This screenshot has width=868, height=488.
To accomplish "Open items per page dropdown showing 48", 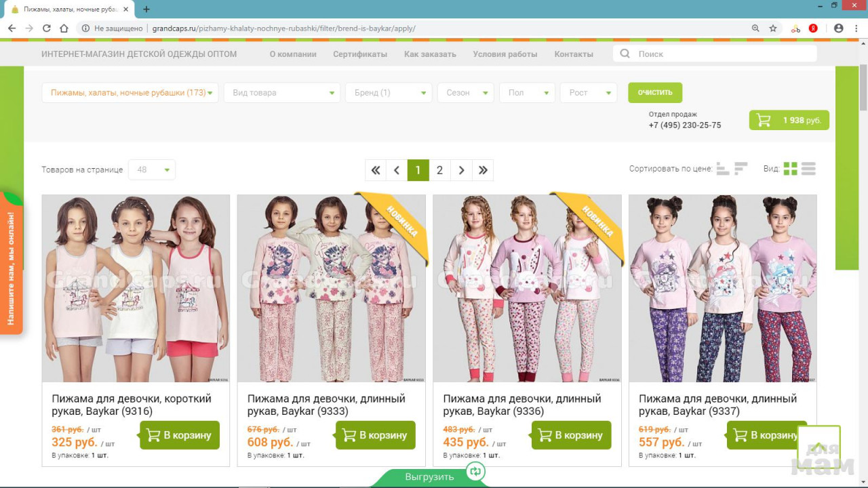I will point(151,169).
